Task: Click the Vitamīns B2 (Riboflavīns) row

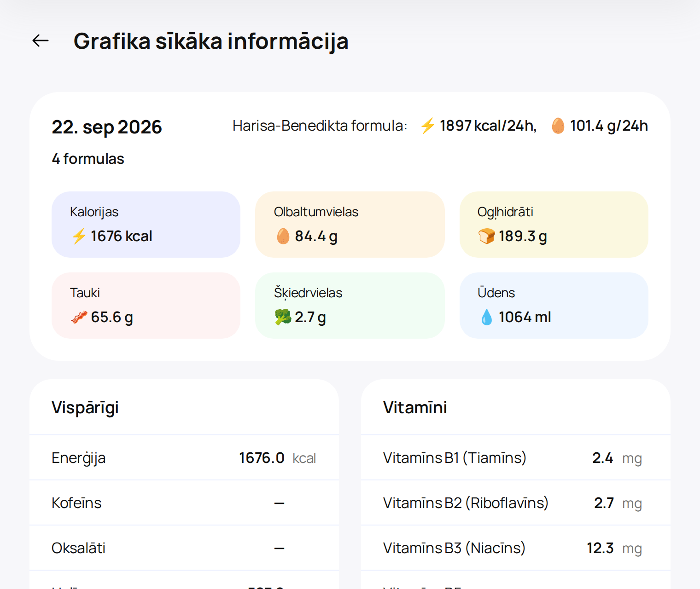Action: (516, 503)
